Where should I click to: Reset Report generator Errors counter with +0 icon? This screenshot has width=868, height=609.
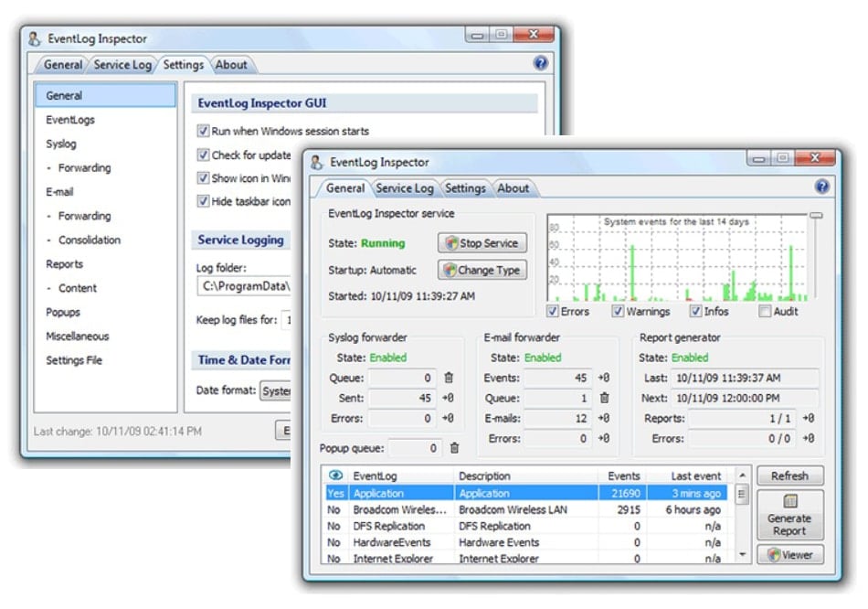(x=809, y=438)
